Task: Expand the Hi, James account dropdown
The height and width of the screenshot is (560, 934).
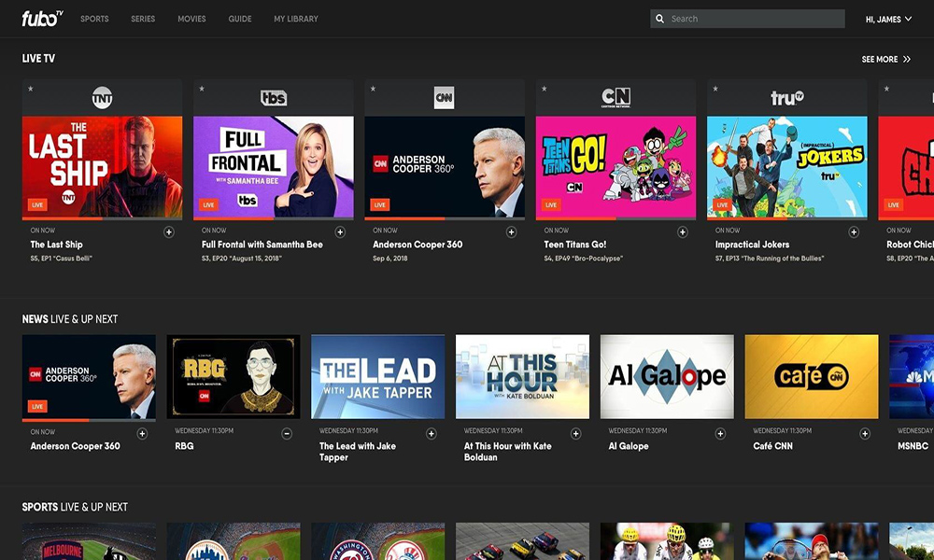Action: pyautogui.click(x=888, y=19)
